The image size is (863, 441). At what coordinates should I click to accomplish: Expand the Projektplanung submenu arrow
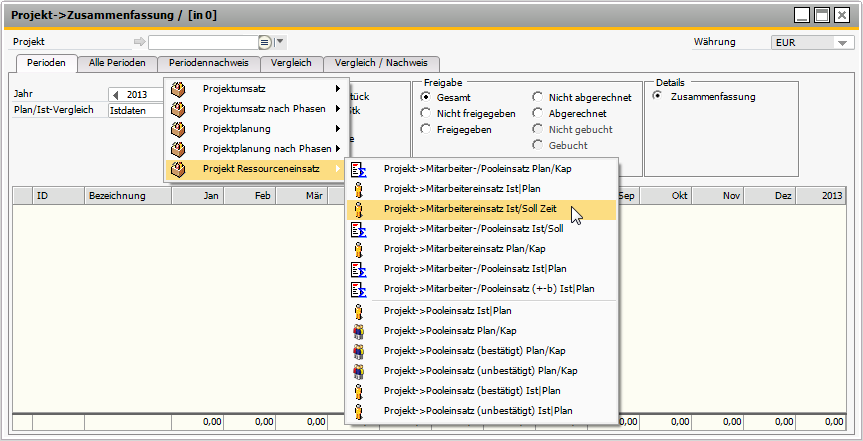[337, 129]
